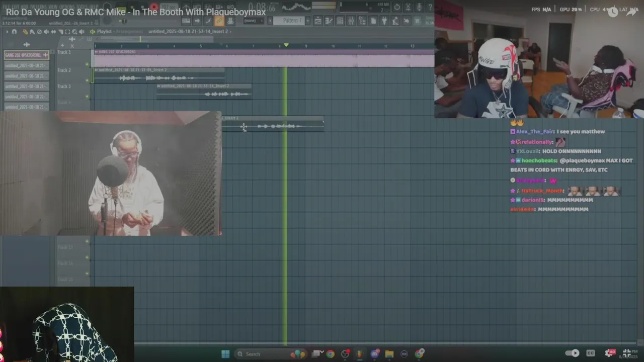
Task: Toggle the highlighted link icon in toolbar
Action: click(x=219, y=21)
